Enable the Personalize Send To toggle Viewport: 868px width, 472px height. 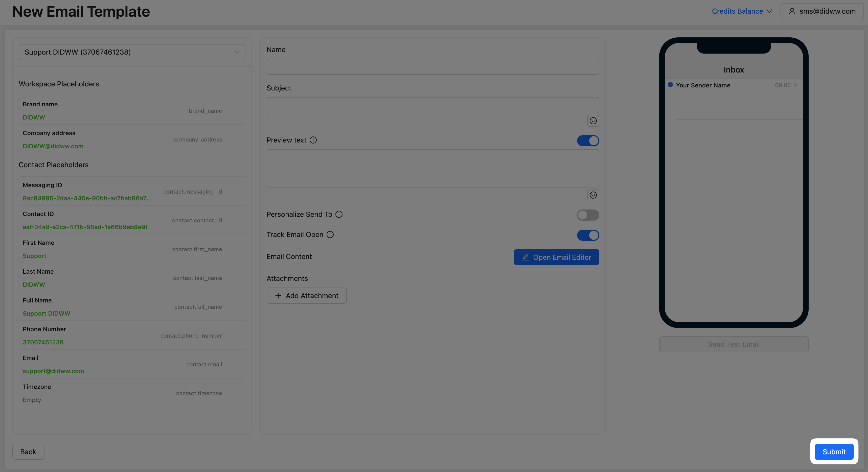click(x=588, y=215)
